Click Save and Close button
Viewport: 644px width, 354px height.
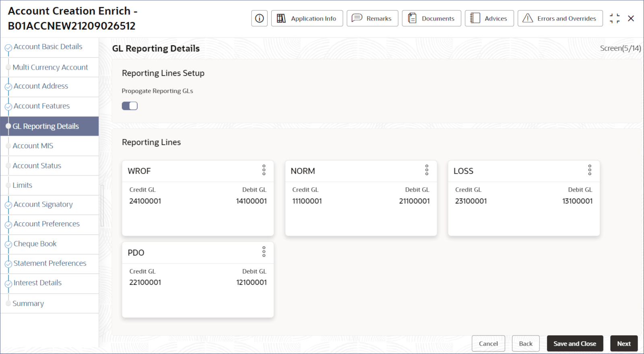pos(575,344)
